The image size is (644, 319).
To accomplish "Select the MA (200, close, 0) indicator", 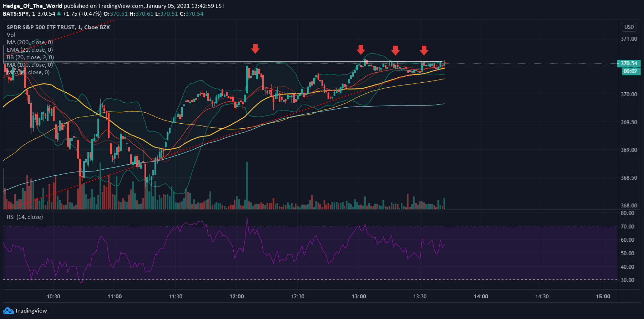I will tap(30, 42).
